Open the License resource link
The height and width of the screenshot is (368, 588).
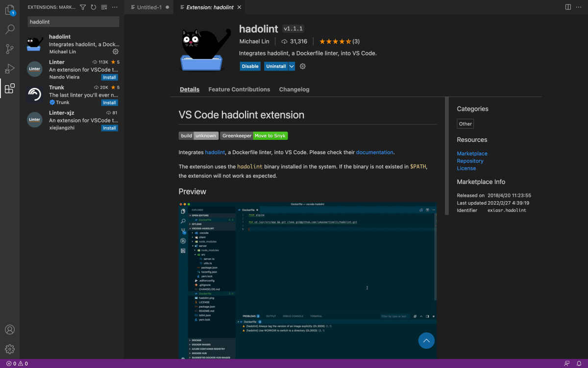[x=466, y=168]
